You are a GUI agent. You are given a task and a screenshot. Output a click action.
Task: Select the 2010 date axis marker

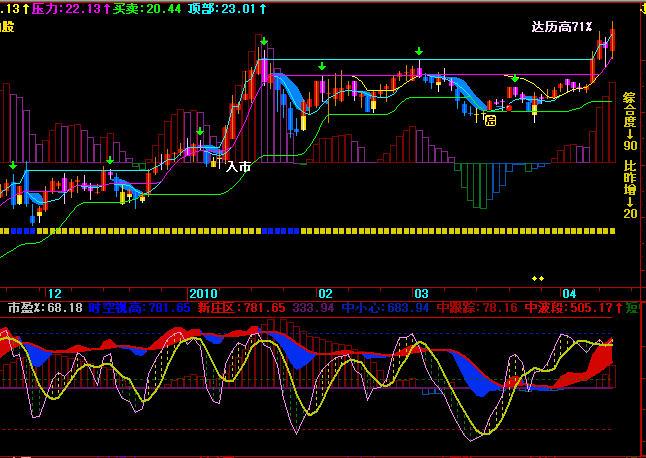pos(203,293)
